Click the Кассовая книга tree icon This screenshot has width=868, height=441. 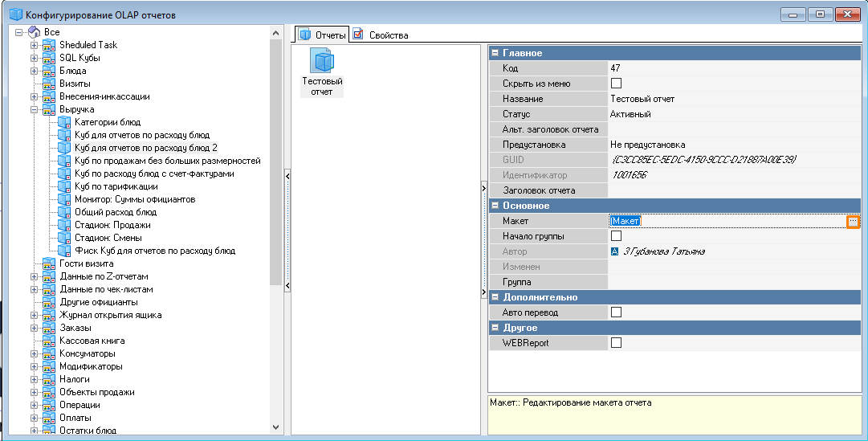tap(49, 341)
